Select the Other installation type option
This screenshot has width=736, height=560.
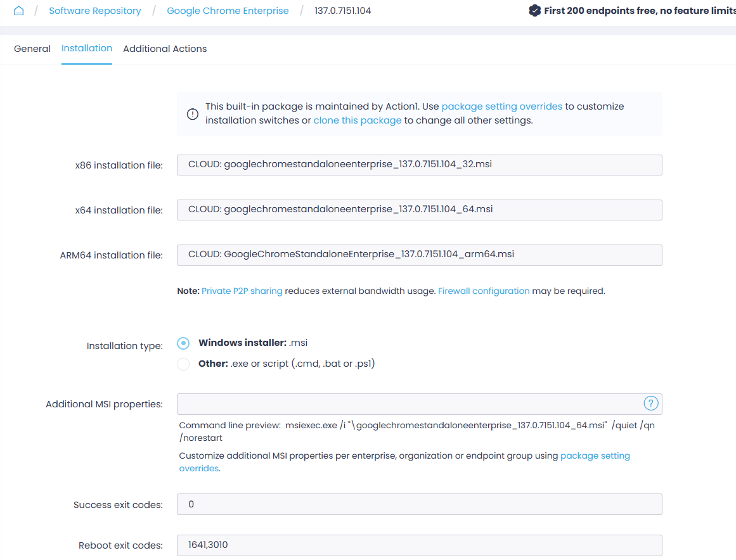coord(183,364)
